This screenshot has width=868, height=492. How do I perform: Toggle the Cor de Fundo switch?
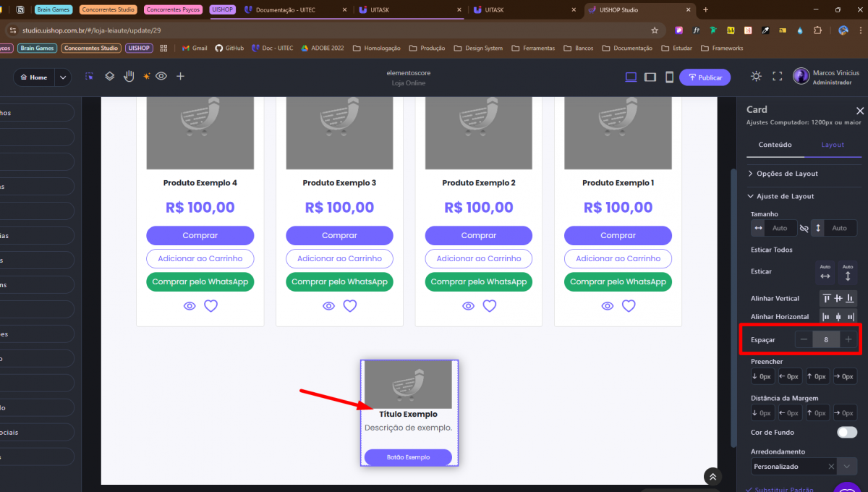click(x=846, y=432)
